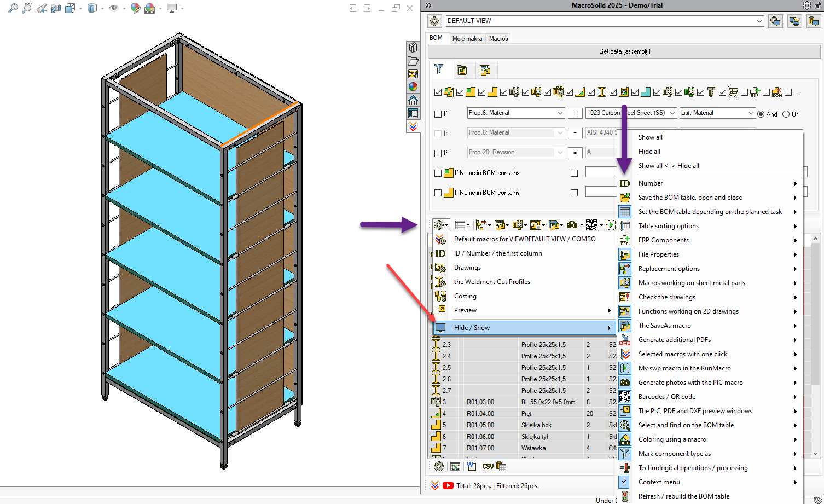Click the Sklejka tył cell
Screen dimensions: 824x504
pyautogui.click(x=551, y=437)
